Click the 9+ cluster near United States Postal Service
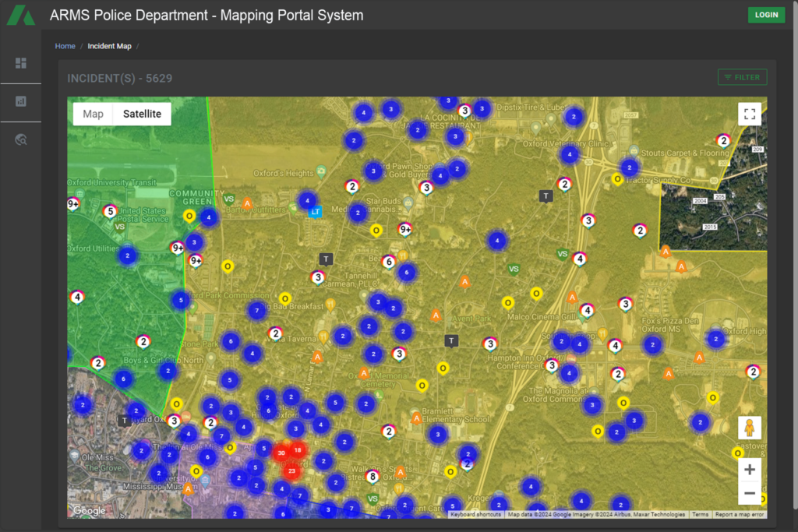Viewport: 798px width, 532px height. point(72,204)
